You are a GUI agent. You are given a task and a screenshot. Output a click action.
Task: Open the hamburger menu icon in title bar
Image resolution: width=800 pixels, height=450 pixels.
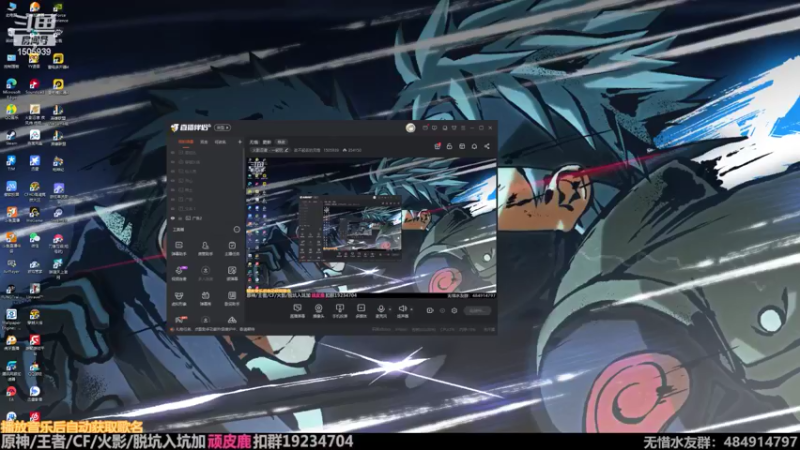463,128
